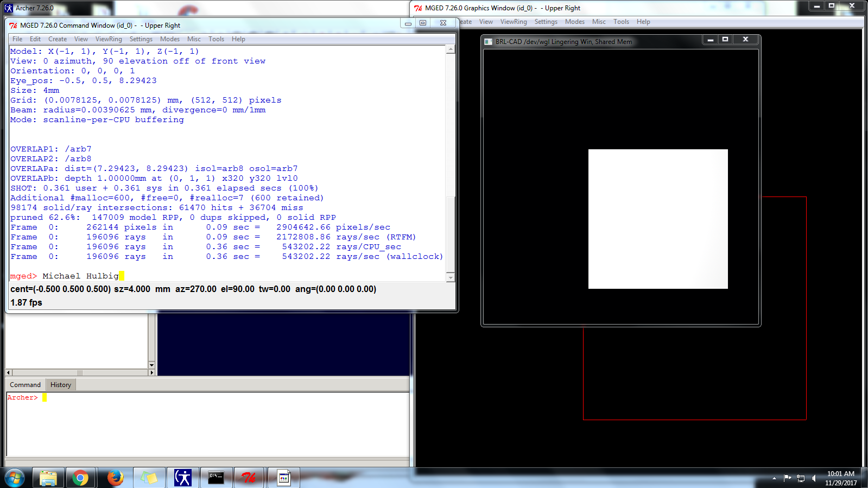Maximize the MGED Graphics Window

point(831,6)
